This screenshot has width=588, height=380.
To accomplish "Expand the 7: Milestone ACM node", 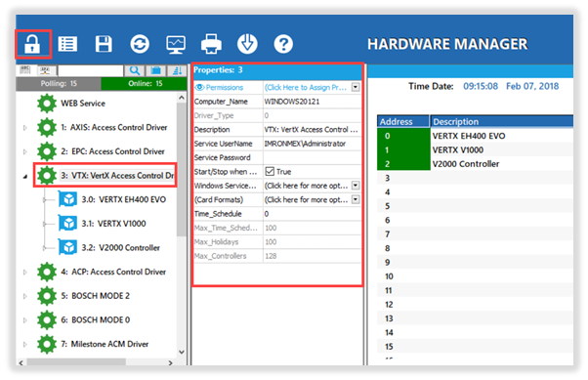I will tap(25, 344).
